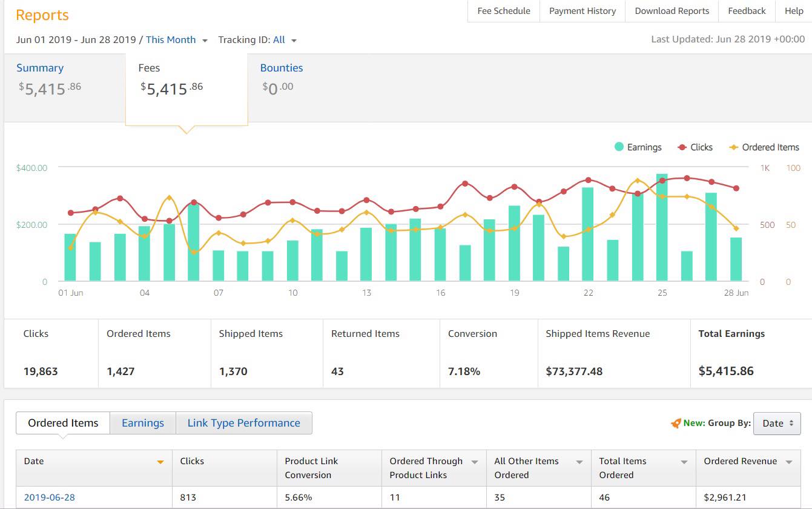This screenshot has height=509, width=812.
Task: Open the Link Type Performance tab
Action: coord(243,423)
